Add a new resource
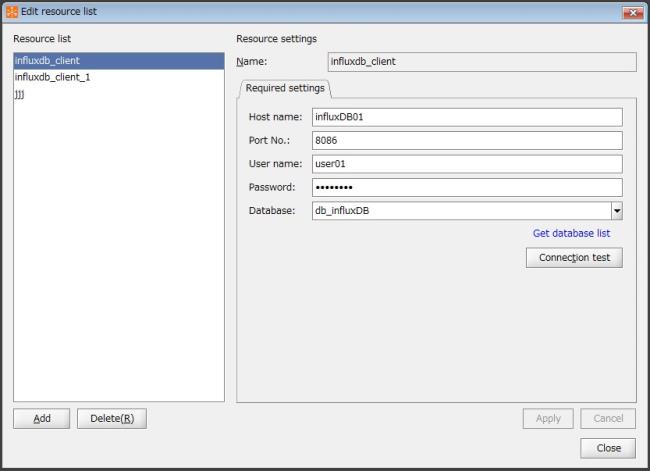650x471 pixels. 41,418
